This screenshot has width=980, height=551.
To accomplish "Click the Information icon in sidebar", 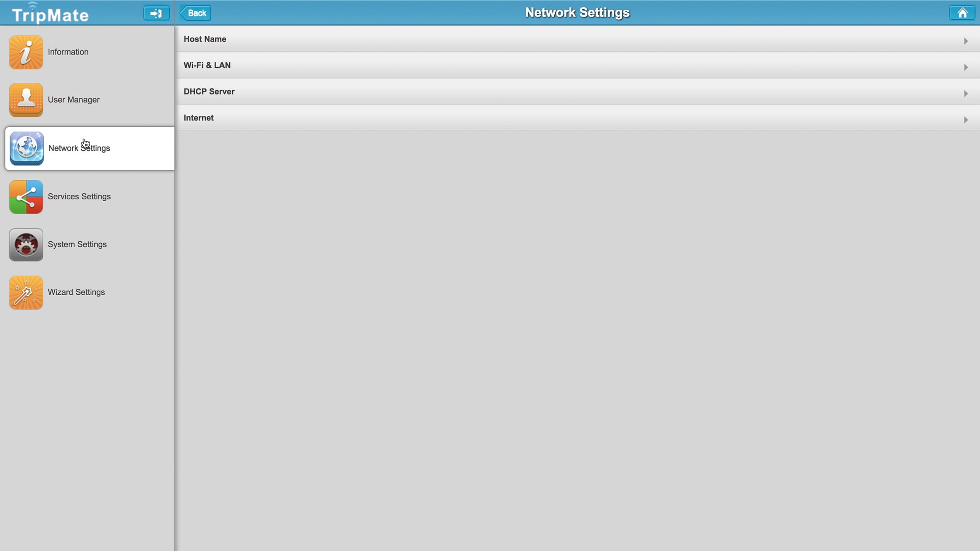I will click(x=25, y=52).
